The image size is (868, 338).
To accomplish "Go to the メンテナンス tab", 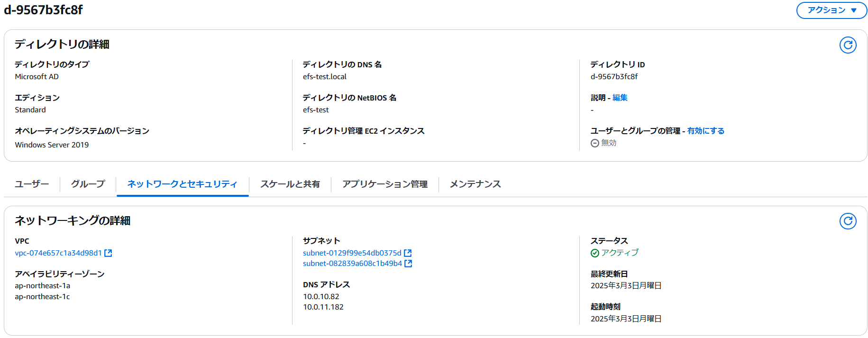I will 475,184.
